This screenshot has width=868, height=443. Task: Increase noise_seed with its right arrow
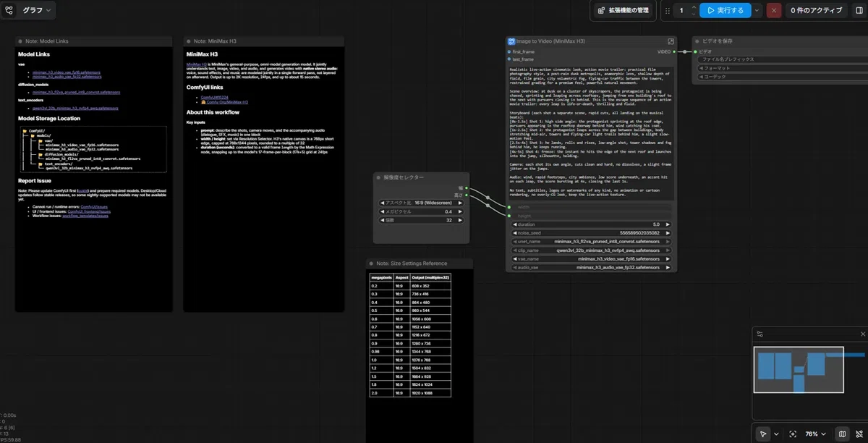pos(668,233)
